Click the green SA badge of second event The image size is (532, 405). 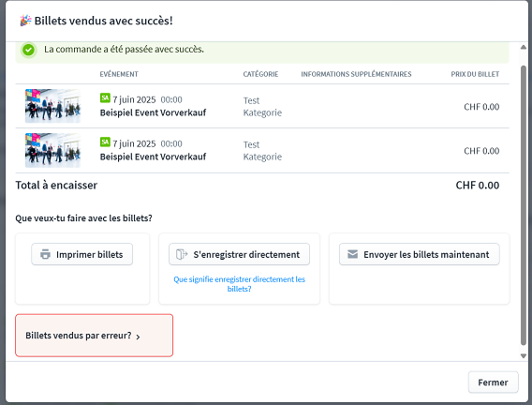coord(105,142)
